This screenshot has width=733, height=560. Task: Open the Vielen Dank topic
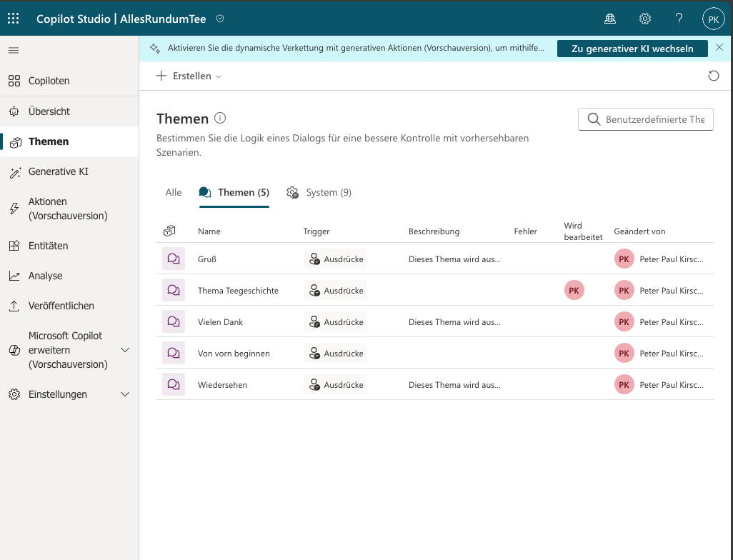[x=220, y=321]
